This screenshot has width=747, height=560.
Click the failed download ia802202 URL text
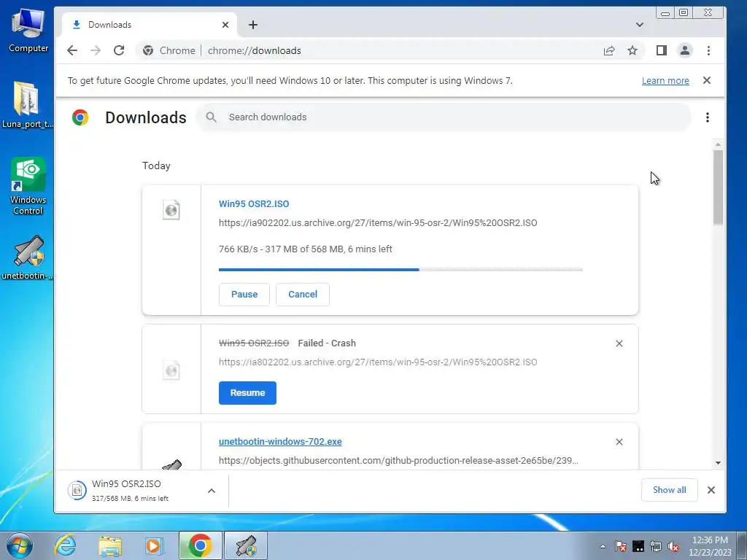tap(378, 362)
